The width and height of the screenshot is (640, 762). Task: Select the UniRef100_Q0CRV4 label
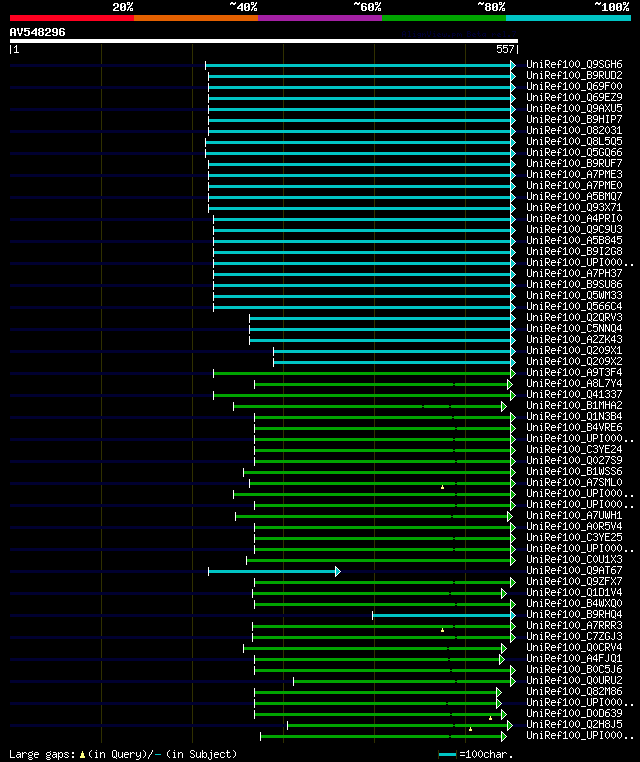(x=574, y=647)
